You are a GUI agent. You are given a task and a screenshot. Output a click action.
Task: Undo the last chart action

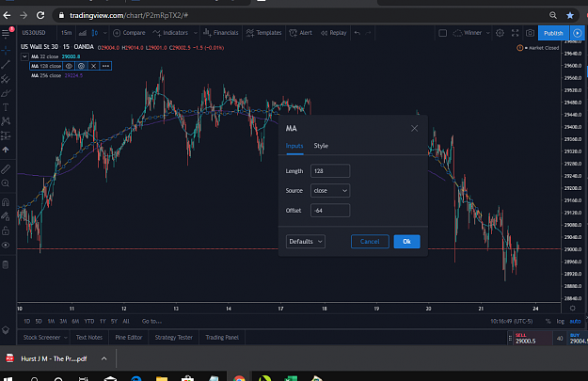click(x=357, y=33)
